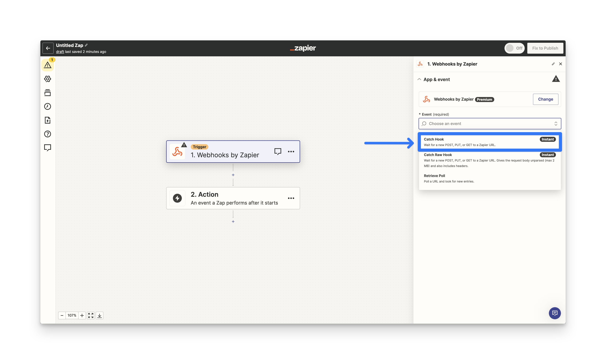
Task: Click the export download icon near zoom controls
Action: [x=100, y=315]
